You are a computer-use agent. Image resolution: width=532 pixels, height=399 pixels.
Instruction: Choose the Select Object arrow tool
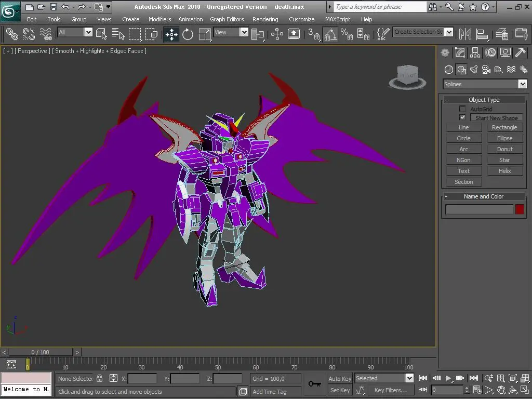[x=101, y=34]
